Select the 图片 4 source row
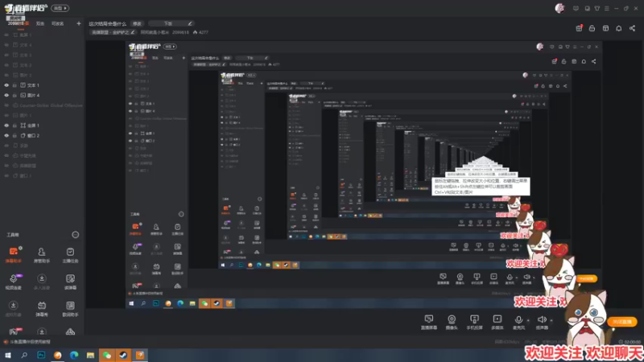The width and height of the screenshot is (644, 362). pyautogui.click(x=43, y=95)
